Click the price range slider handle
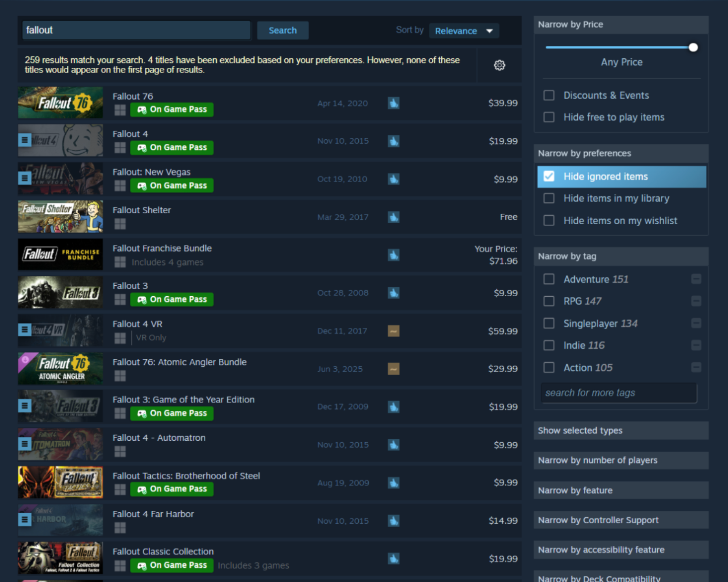Screen dimensions: 728x582 pyautogui.click(x=693, y=47)
